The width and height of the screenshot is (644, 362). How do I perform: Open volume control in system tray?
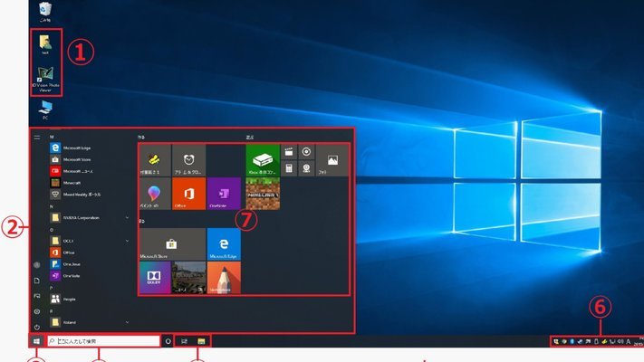pyautogui.click(x=620, y=341)
